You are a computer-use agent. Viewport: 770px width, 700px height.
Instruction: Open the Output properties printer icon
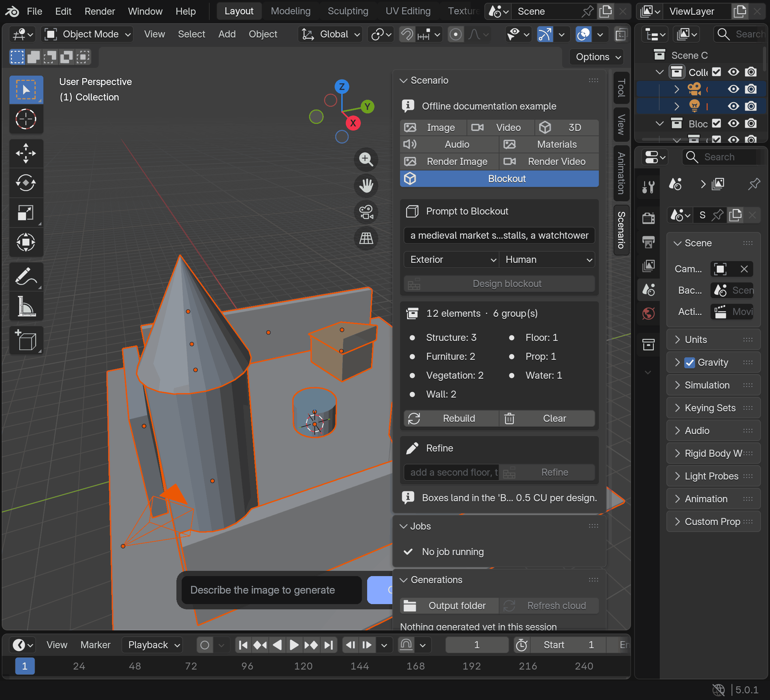point(648,242)
